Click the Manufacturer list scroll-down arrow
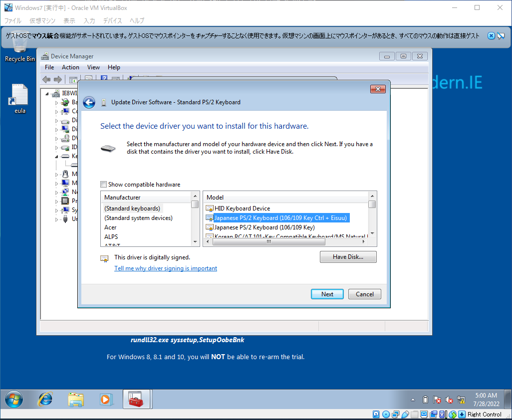 pyautogui.click(x=195, y=242)
